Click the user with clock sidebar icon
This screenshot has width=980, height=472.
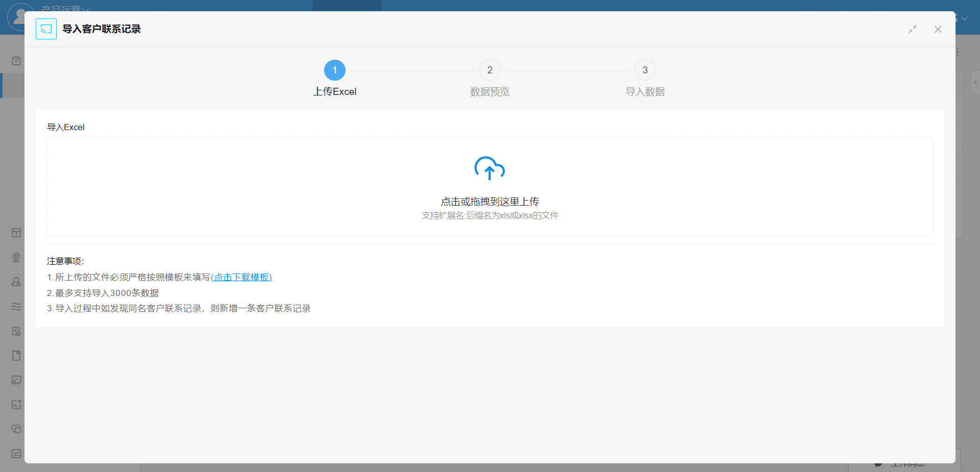click(16, 282)
